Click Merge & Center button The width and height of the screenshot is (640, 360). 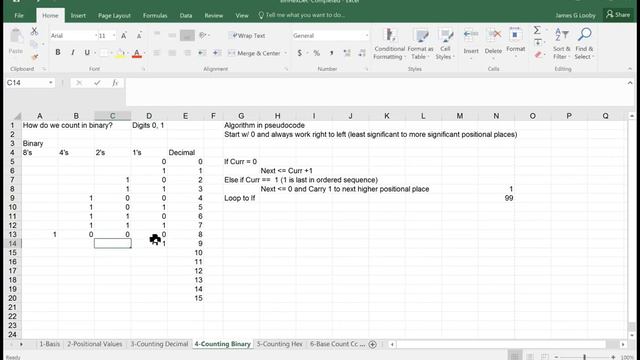click(254, 53)
